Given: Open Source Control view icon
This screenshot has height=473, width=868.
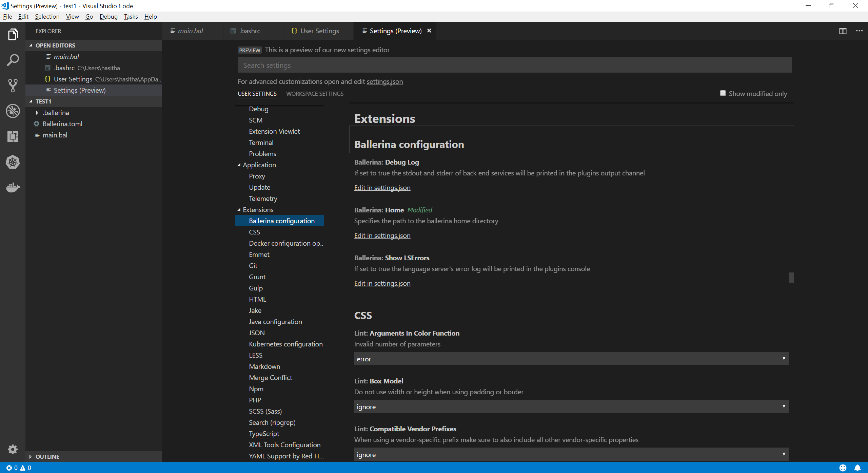Looking at the screenshot, I should click(x=13, y=86).
